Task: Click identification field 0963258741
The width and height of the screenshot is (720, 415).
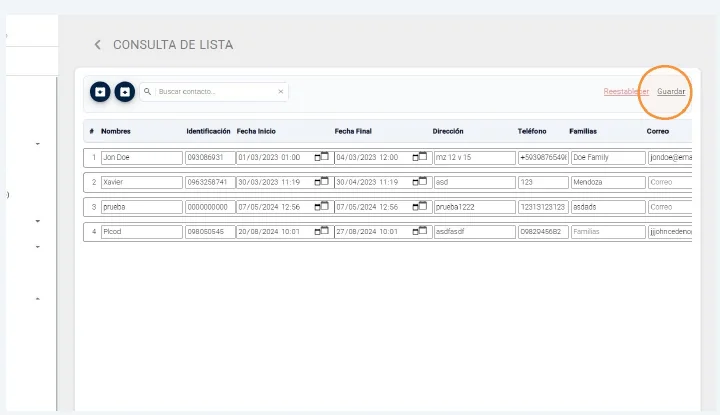Action: (210, 182)
